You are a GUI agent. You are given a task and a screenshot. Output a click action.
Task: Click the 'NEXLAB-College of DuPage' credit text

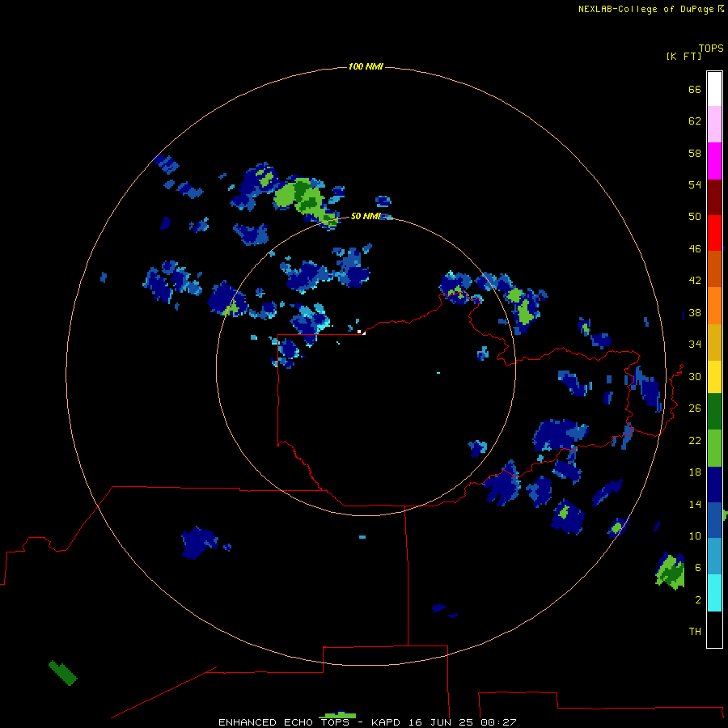pyautogui.click(x=645, y=9)
